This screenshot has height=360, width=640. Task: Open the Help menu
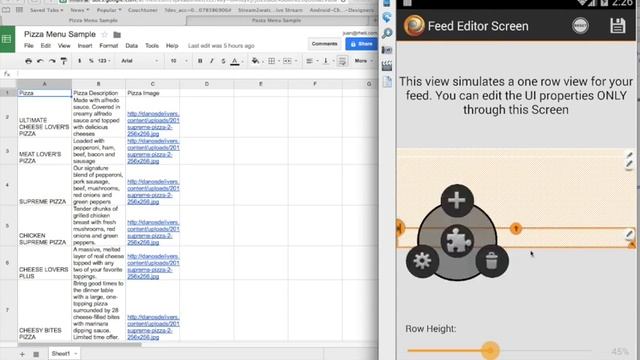[172, 46]
